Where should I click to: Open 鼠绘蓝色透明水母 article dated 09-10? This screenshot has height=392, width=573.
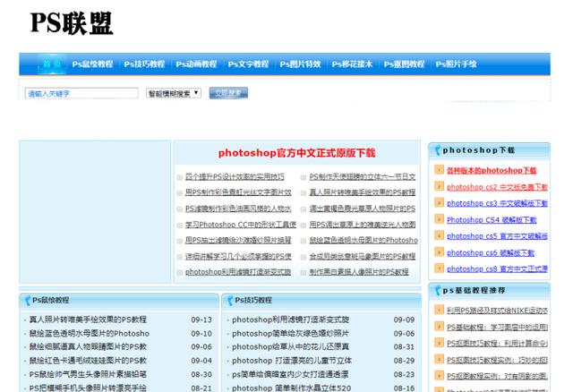[90, 334]
